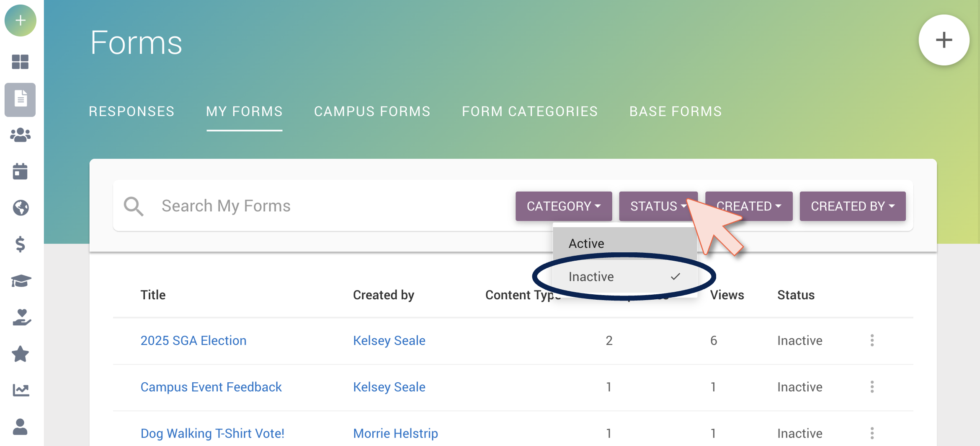Expand the Category filter dropdown
Image resolution: width=980 pixels, height=446 pixels.
pos(564,206)
